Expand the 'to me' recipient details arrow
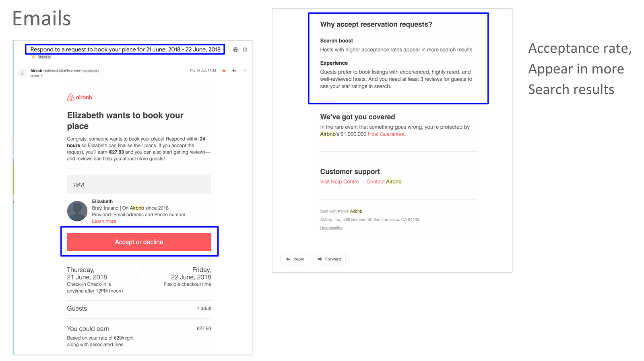This screenshot has height=361, width=644. 41,76
